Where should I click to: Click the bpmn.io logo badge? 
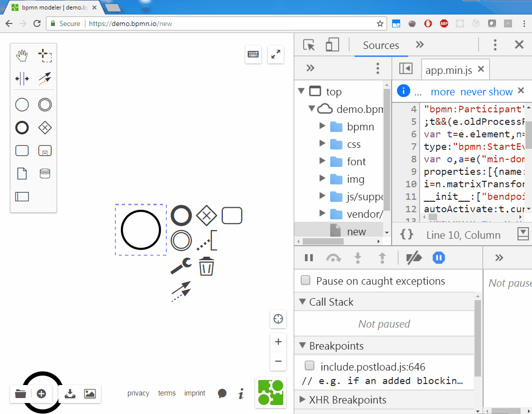coord(270,393)
